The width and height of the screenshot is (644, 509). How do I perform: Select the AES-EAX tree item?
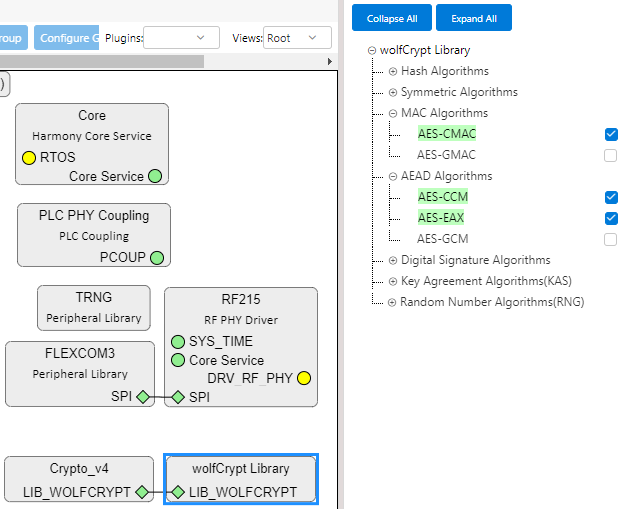click(442, 218)
